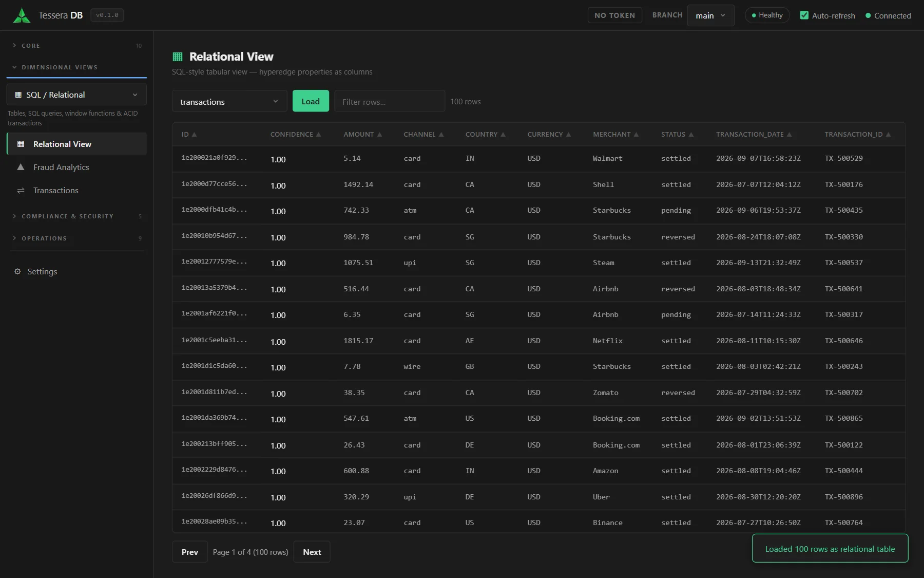This screenshot has height=578, width=924.
Task: Sort by CONFIDENCE column arrow
Action: [x=318, y=135]
